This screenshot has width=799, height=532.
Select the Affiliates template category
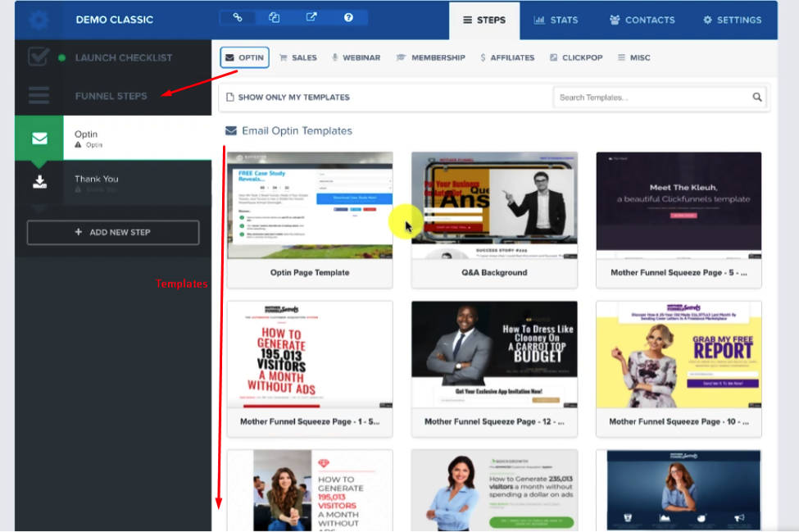click(x=507, y=57)
